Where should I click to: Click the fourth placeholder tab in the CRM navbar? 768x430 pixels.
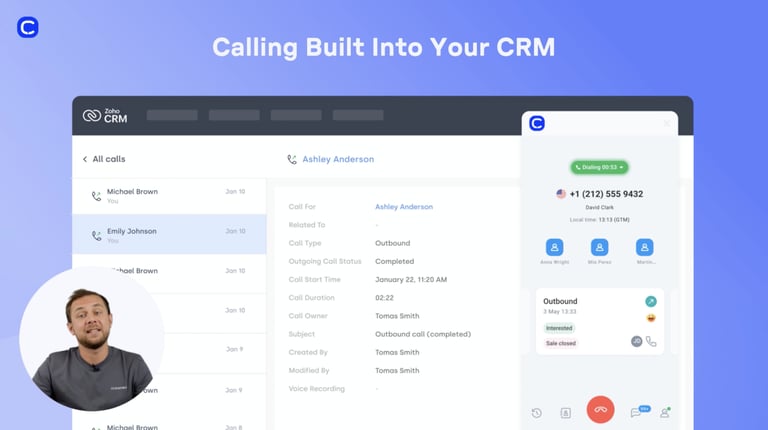[358, 115]
